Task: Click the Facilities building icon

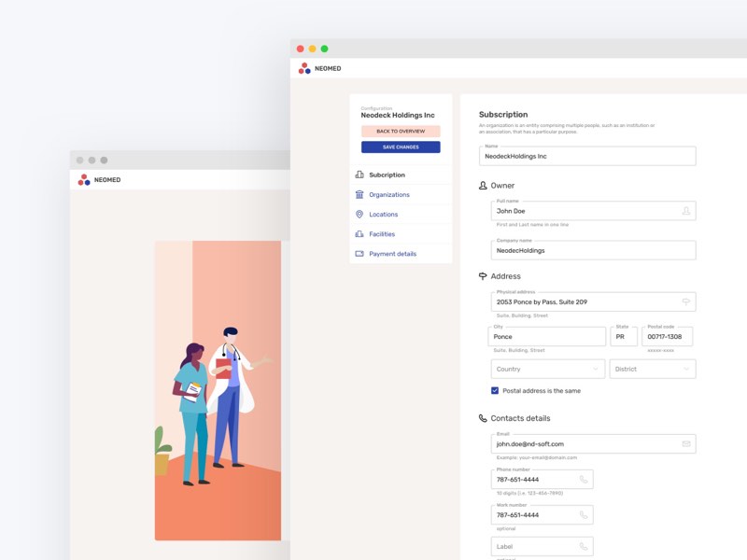Action: point(359,233)
